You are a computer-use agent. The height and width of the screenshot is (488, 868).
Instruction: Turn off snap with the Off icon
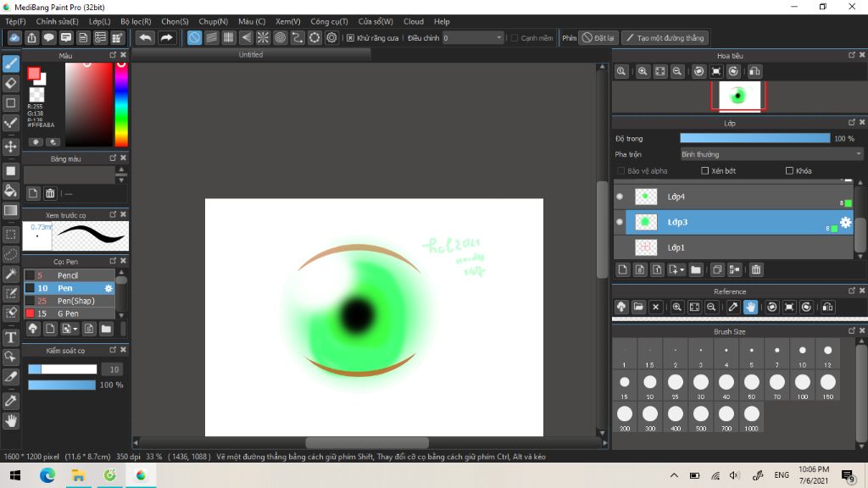click(194, 37)
